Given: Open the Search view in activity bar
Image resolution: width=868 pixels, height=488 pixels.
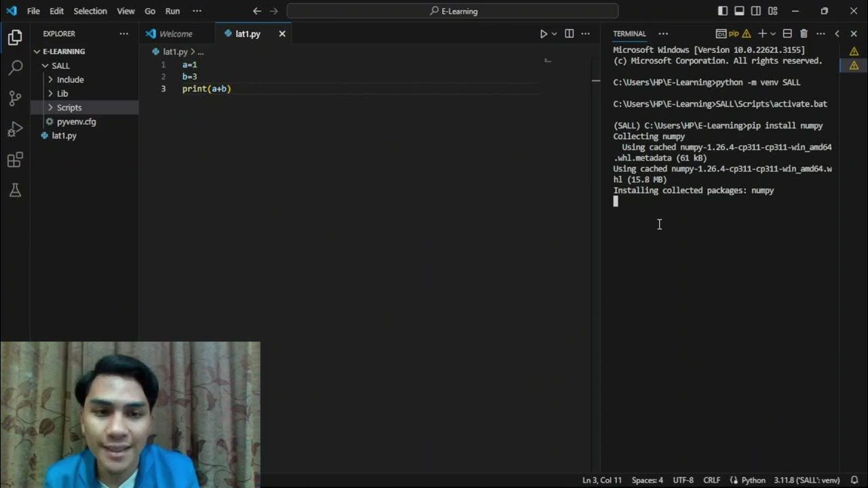Looking at the screenshot, I should 15,68.
